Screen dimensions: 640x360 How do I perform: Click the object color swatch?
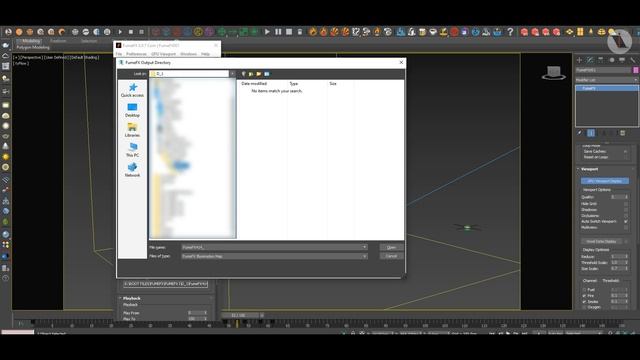coord(635,70)
